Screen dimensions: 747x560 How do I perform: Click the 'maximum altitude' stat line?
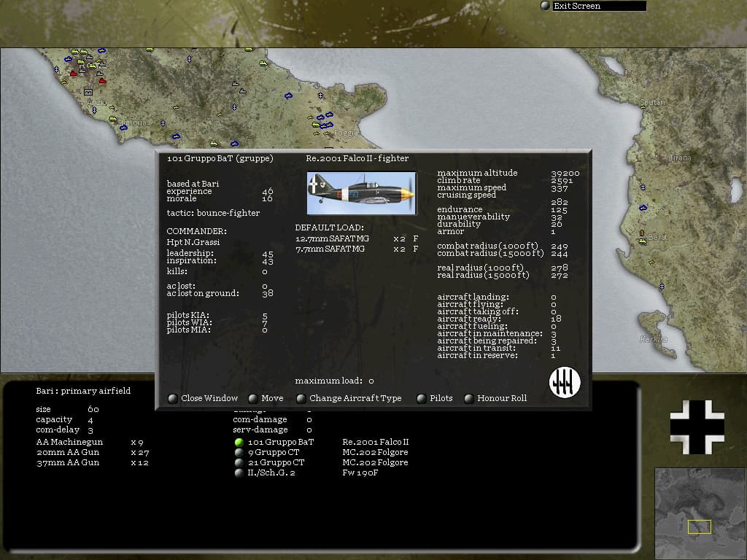(508, 173)
